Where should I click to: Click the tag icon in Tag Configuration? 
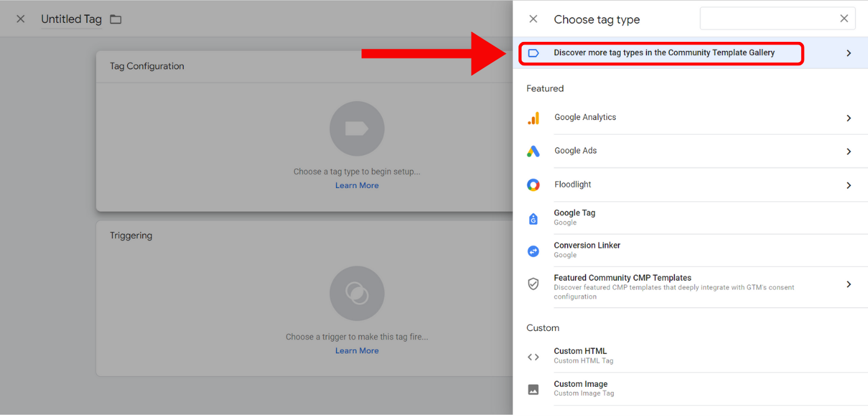tap(357, 129)
